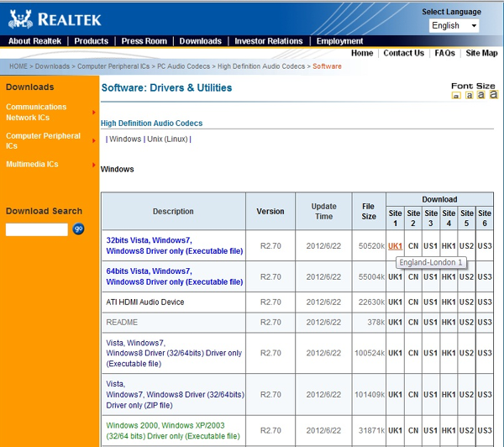Select the largest font size icon
The width and height of the screenshot is (504, 447).
click(494, 94)
